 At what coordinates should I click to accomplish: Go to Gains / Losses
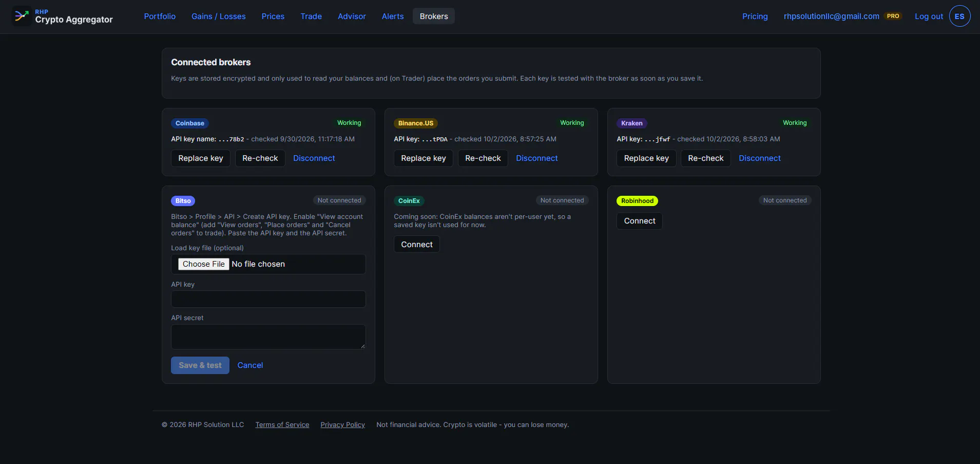tap(219, 16)
